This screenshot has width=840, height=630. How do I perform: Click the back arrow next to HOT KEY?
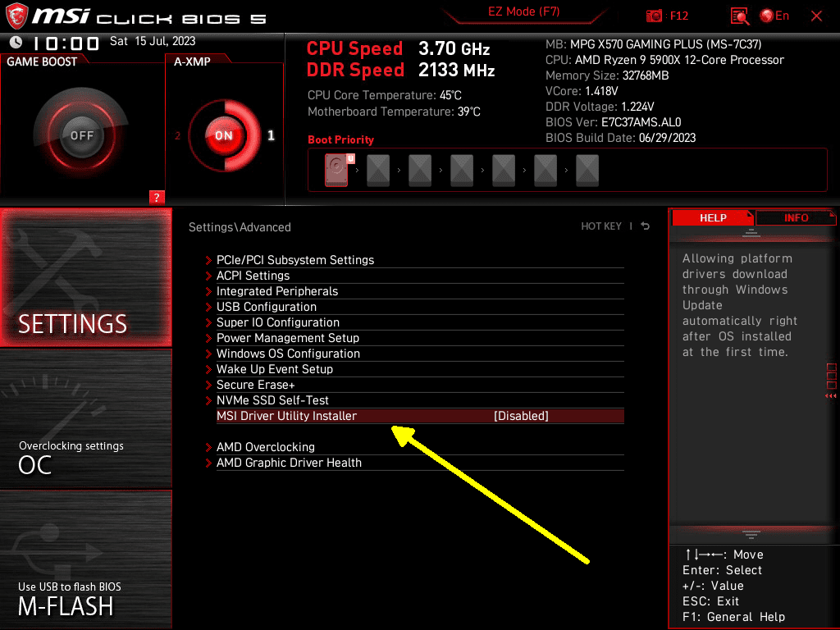pos(646,226)
